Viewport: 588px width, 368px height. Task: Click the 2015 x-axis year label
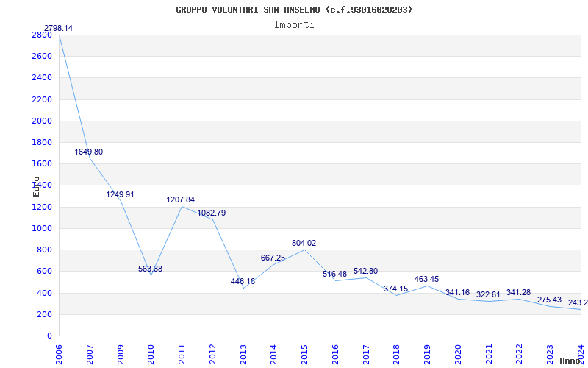click(304, 355)
